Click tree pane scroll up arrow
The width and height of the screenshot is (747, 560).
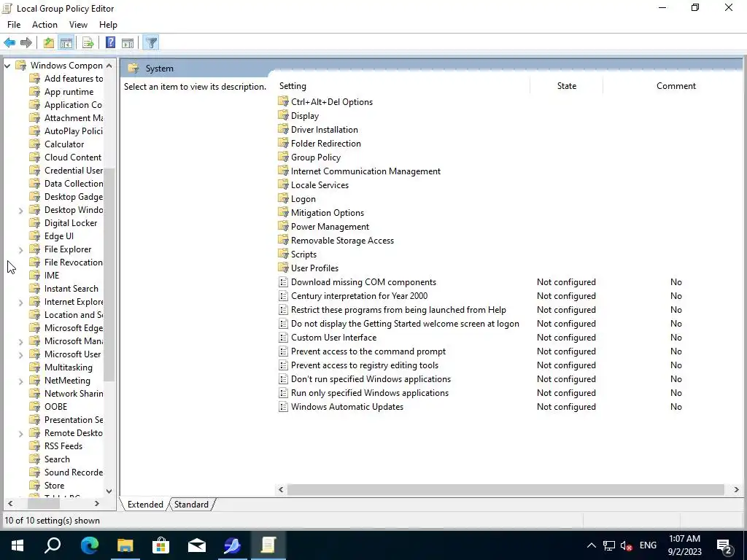(x=109, y=66)
